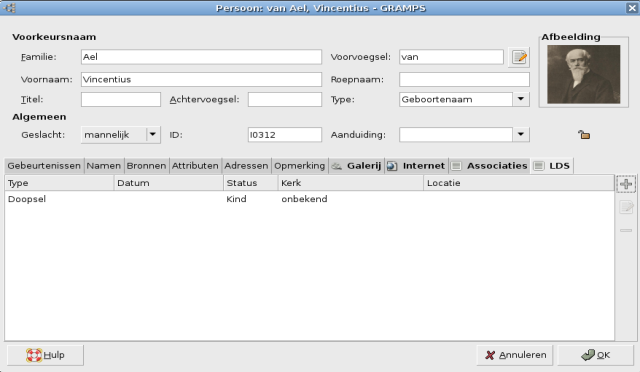The image size is (640, 372).
Task: Select the Doopsel row in the list
Action: pyautogui.click(x=309, y=199)
